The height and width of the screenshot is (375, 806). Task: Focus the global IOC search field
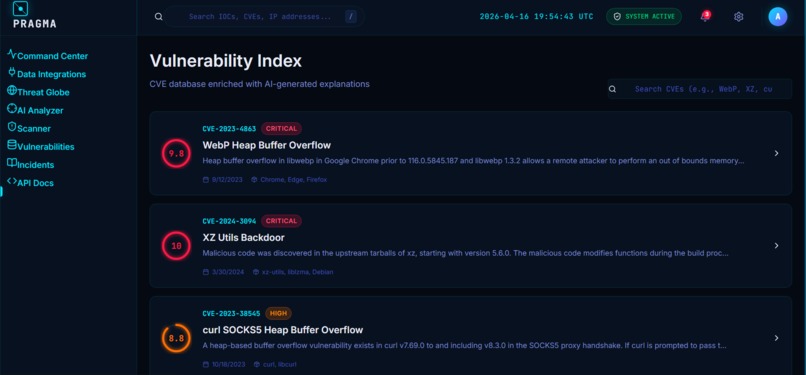[264, 16]
